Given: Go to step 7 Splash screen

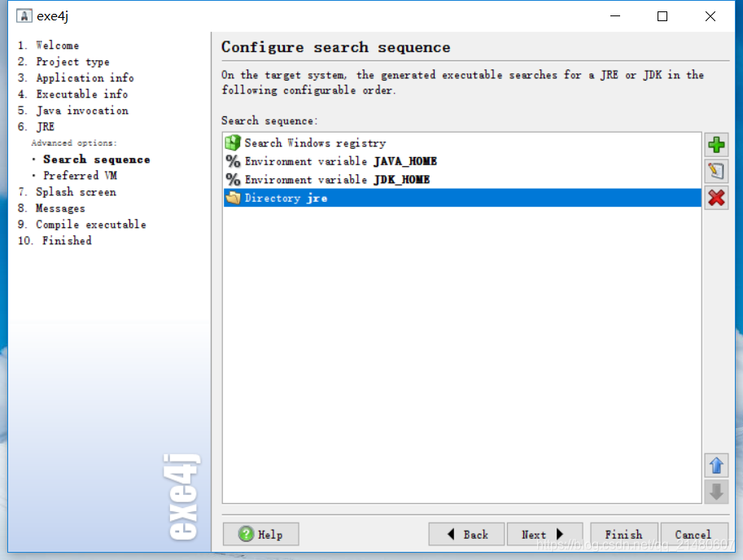Looking at the screenshot, I should click(67, 192).
